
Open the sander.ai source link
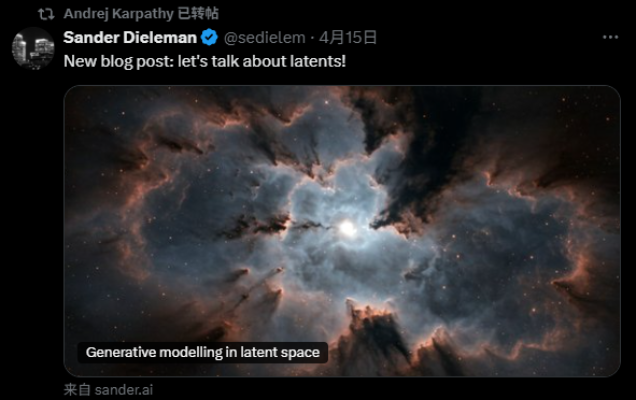(124, 390)
